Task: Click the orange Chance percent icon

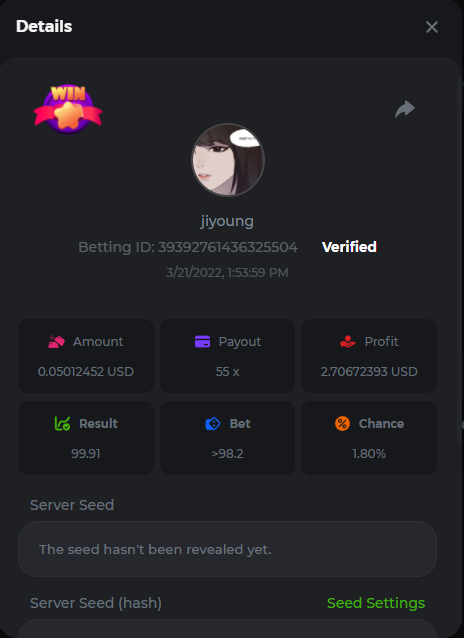Action: (342, 424)
